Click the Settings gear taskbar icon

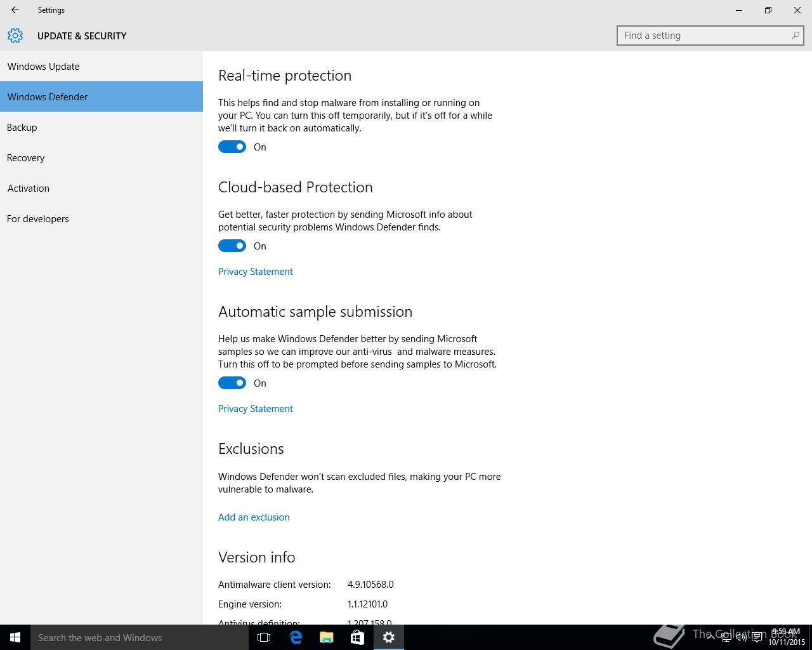click(x=389, y=637)
